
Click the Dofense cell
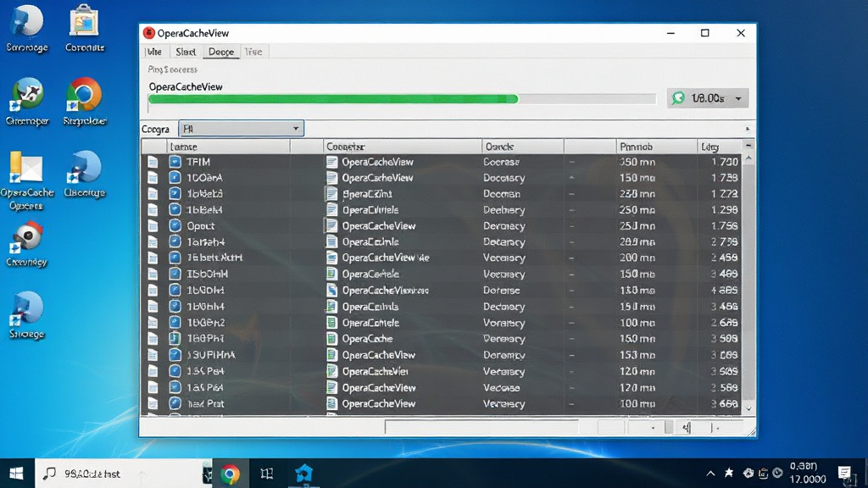(x=502, y=290)
